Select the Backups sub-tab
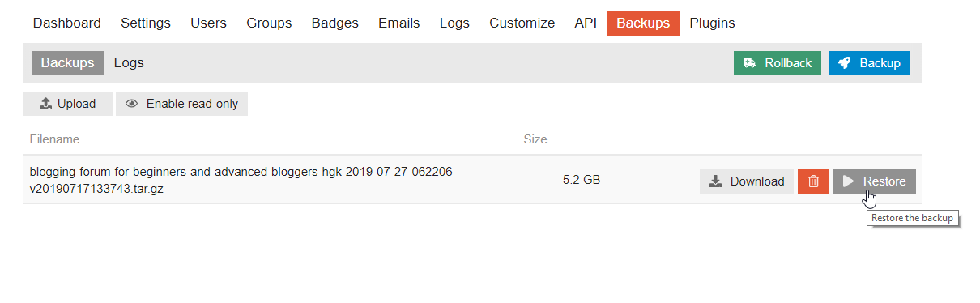The image size is (980, 303). (68, 62)
